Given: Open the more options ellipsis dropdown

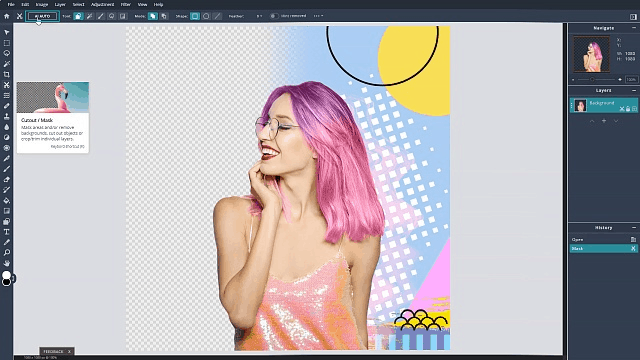Looking at the screenshot, I should (318, 16).
